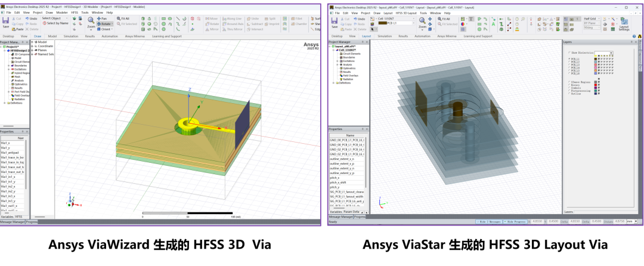Click color wheel icon in Layout toolbar

click(463, 24)
